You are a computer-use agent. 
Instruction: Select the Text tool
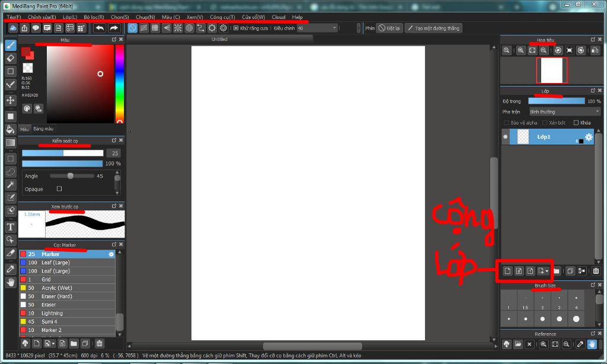pyautogui.click(x=11, y=227)
